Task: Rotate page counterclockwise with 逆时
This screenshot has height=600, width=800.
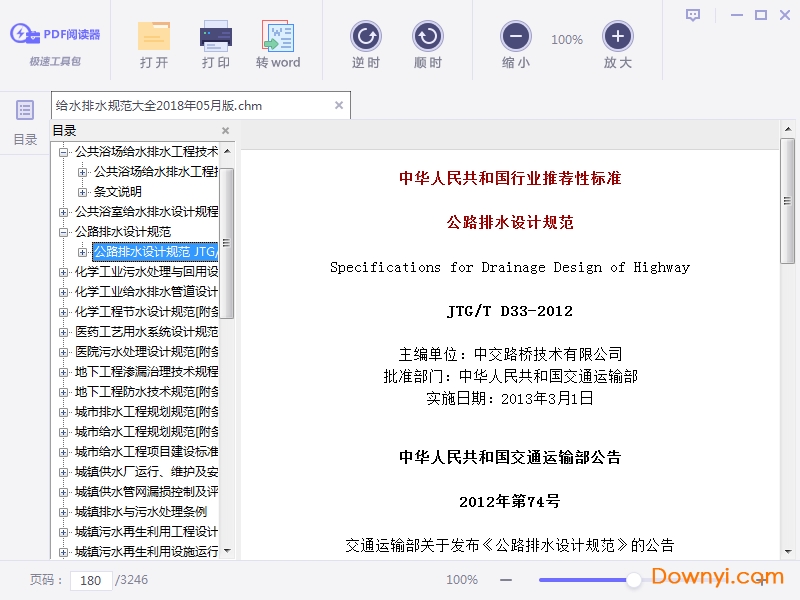Action: pyautogui.click(x=366, y=37)
